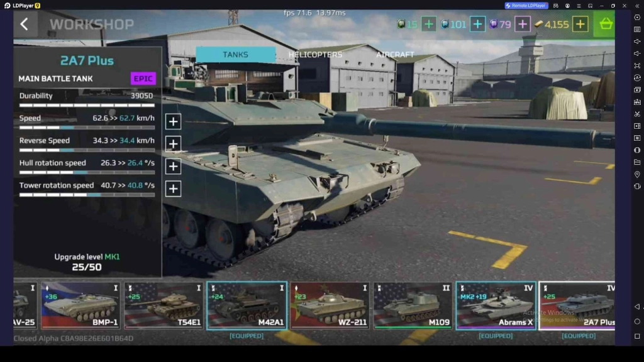Open the upgrade plus beside Reverse Speed
Screen dimensions: 644x362
point(173,143)
